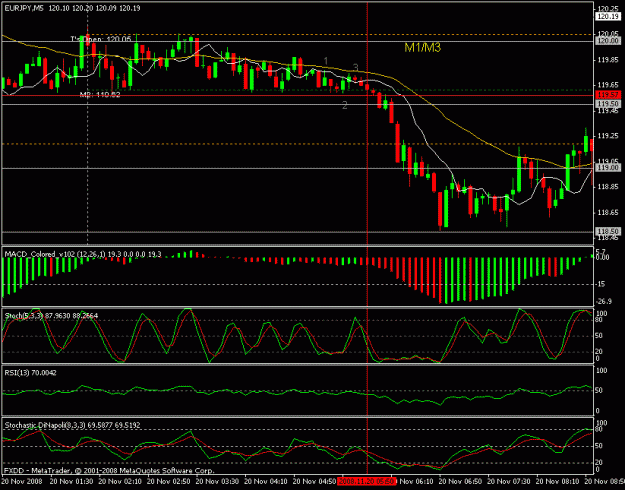625x490 pixels.
Task: Click the 120.25 price axis value
Action: click(x=608, y=8)
